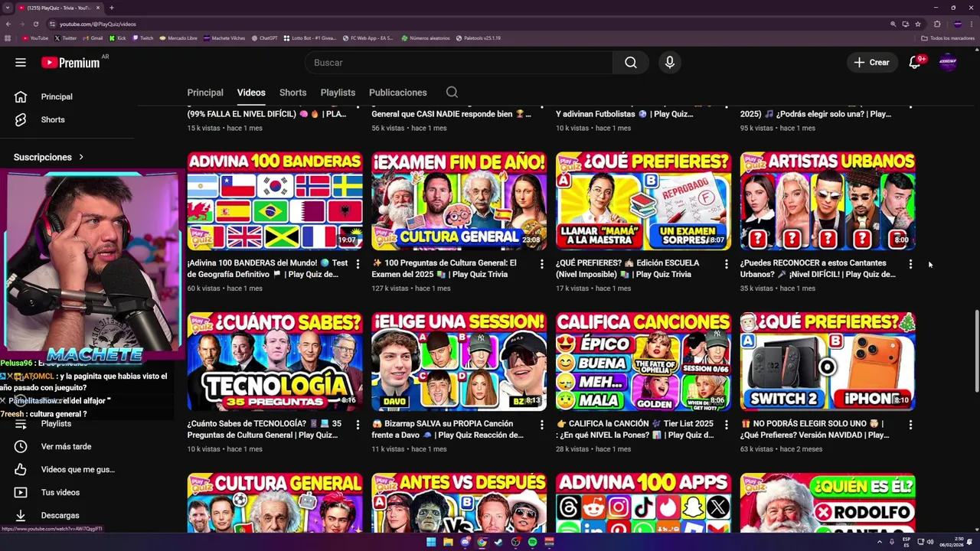Select the PlayQuiz - Trivia browser tab
980x551 pixels.
click(x=60, y=8)
